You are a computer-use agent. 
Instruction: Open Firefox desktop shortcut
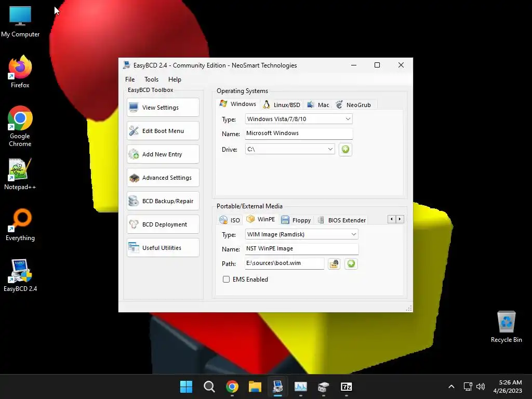[x=20, y=72]
